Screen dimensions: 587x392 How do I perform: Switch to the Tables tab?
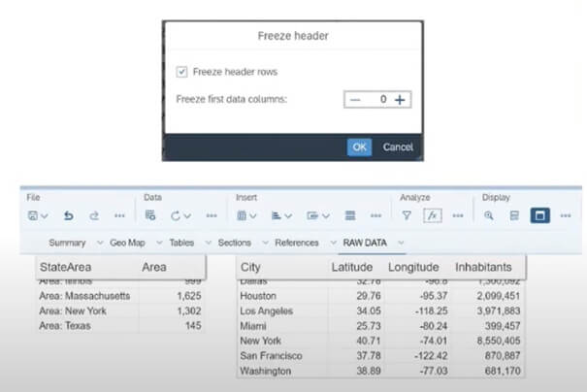coord(181,243)
